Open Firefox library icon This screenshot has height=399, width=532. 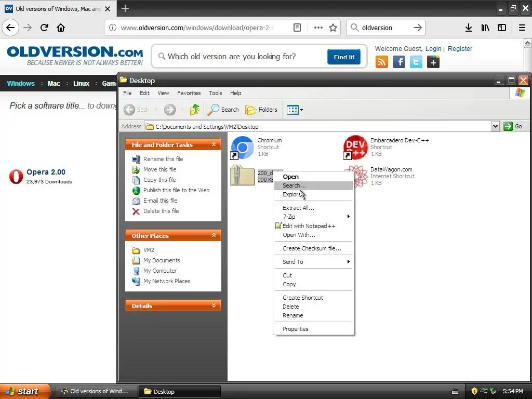[x=485, y=28]
